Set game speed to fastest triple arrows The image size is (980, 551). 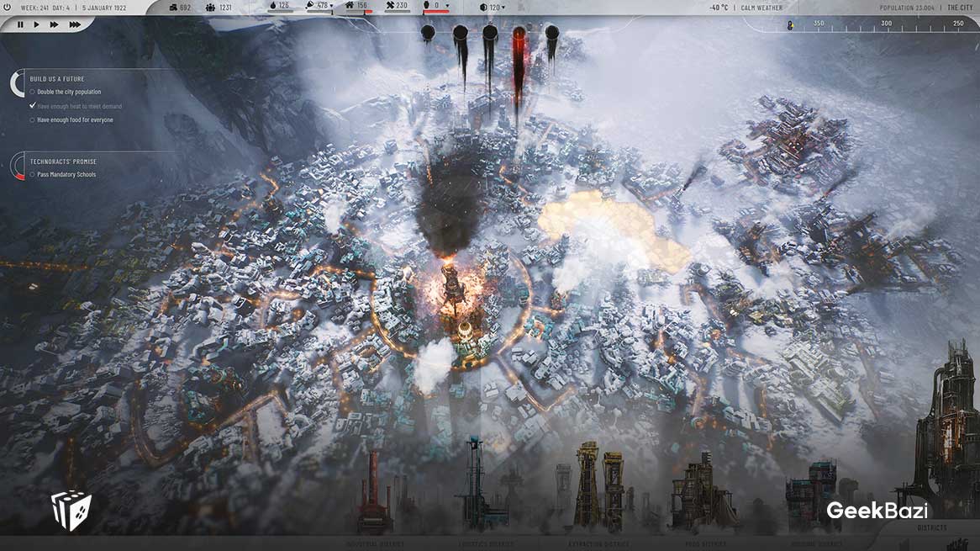74,25
